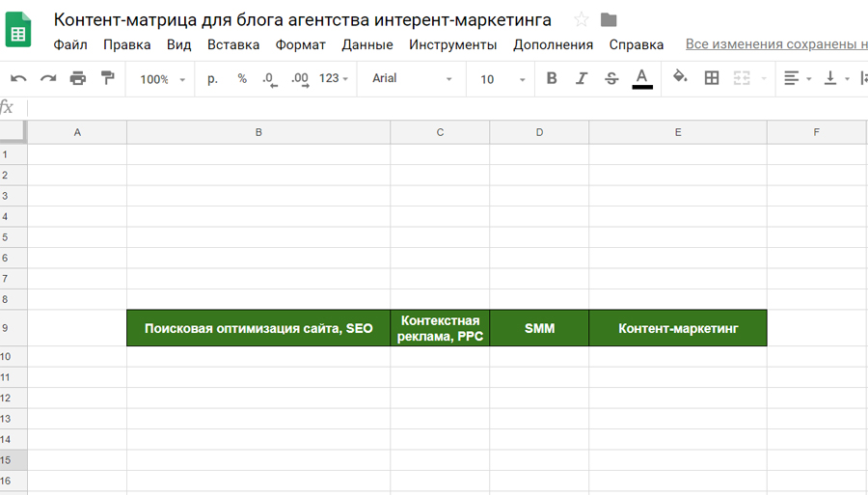868x495 pixels.
Task: Open the Вставка menu
Action: tap(233, 44)
